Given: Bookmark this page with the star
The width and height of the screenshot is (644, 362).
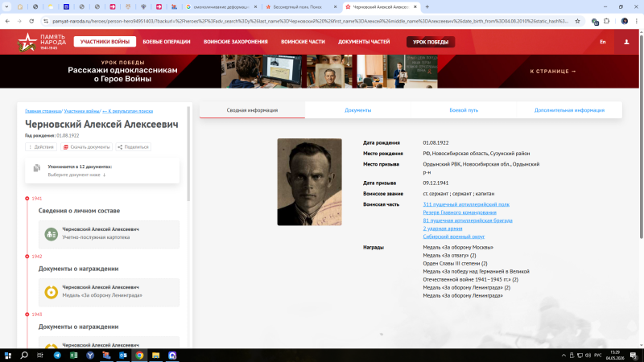Looking at the screenshot, I should (577, 21).
